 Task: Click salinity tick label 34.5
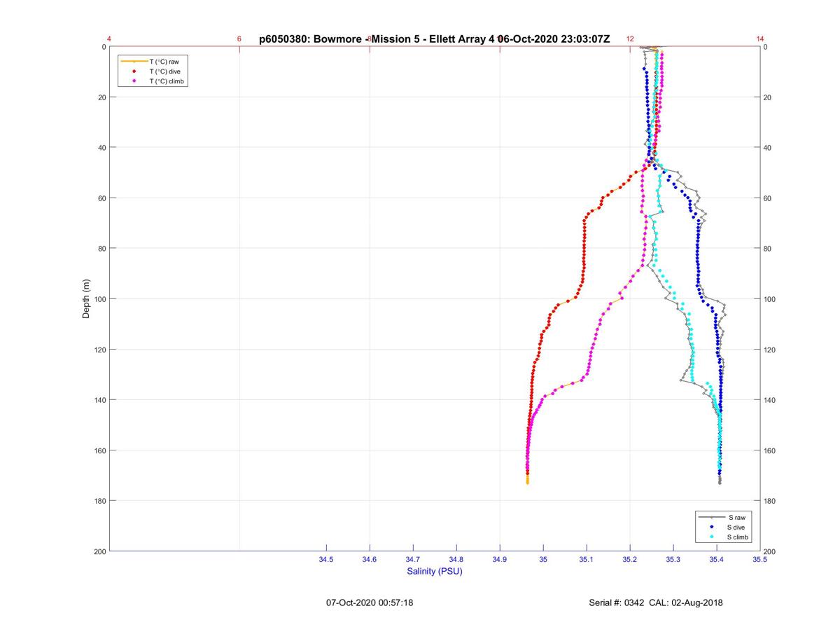[326, 559]
